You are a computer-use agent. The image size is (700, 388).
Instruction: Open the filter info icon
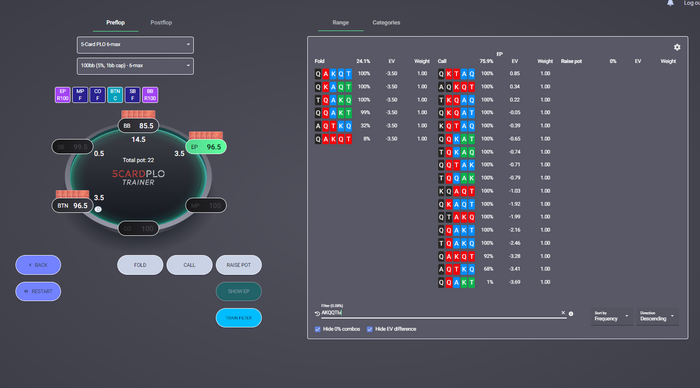click(x=571, y=313)
